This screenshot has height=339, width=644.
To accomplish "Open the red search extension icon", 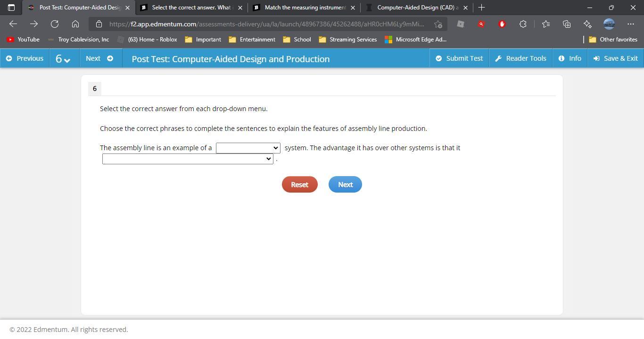I will (481, 24).
